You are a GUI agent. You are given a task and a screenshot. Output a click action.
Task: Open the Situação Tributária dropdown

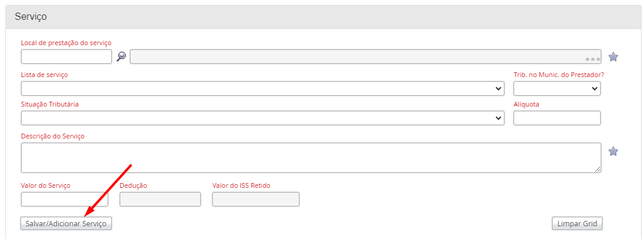(x=262, y=118)
